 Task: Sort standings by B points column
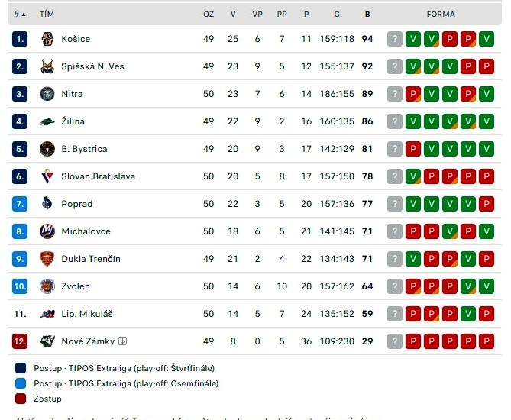coord(367,15)
